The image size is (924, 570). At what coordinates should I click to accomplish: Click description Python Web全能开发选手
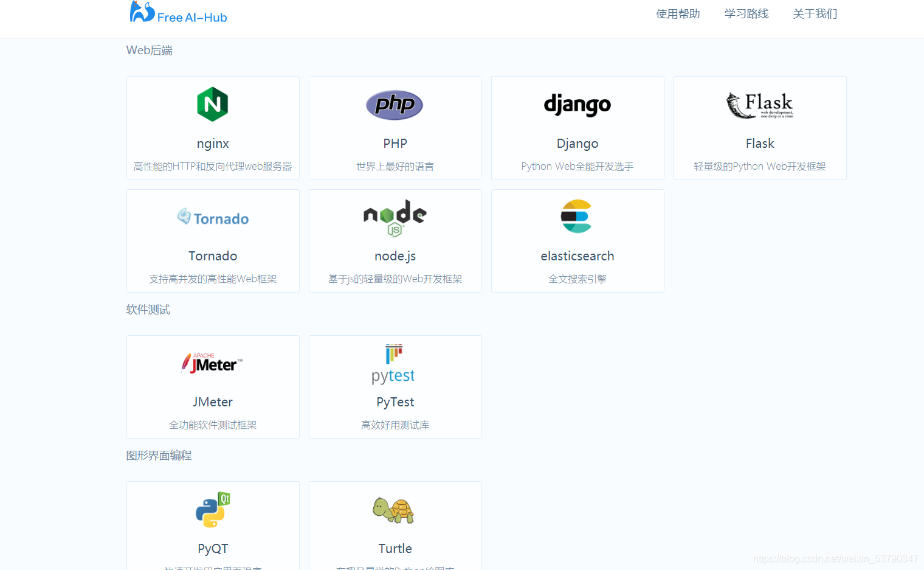[577, 166]
